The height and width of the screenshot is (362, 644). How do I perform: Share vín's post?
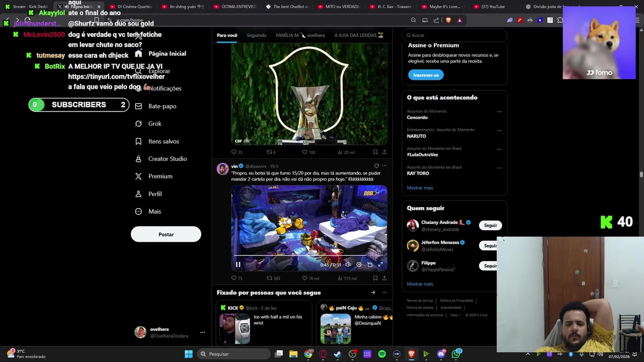pyautogui.click(x=384, y=278)
